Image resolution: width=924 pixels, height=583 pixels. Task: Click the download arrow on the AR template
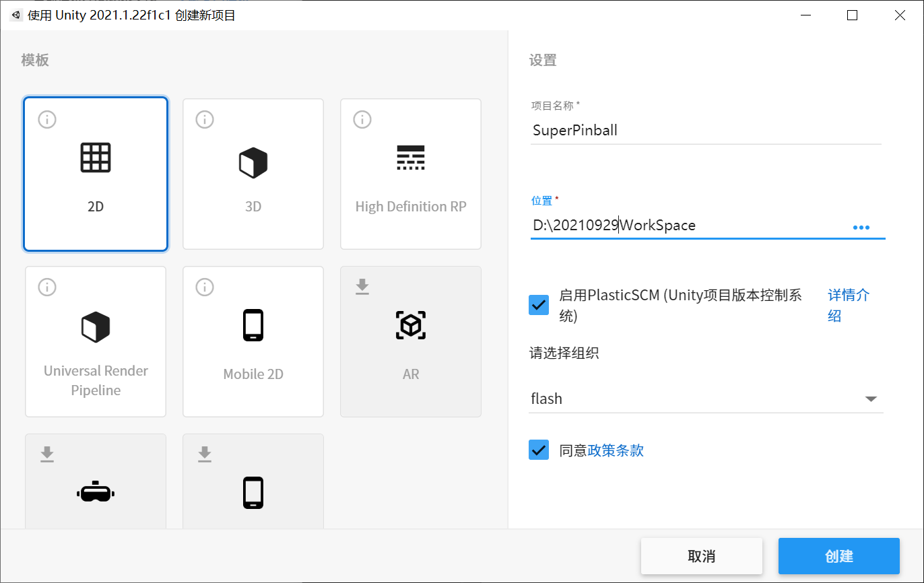(362, 287)
